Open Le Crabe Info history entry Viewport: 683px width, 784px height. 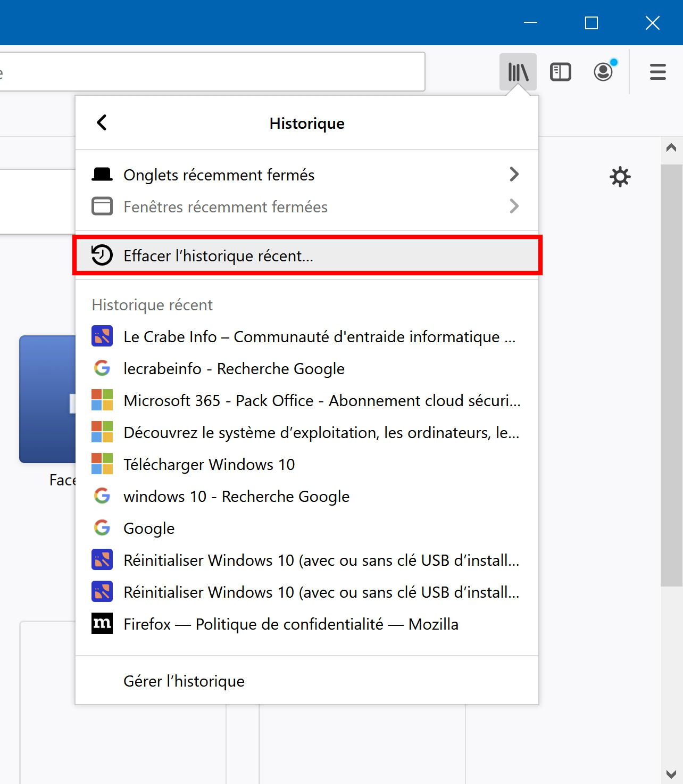[x=307, y=336]
